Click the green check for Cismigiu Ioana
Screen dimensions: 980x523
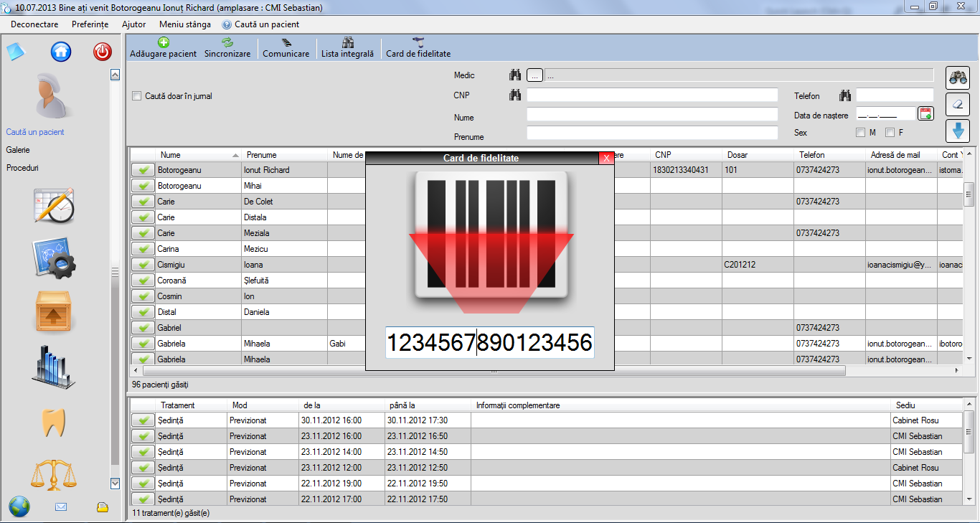[x=143, y=265]
